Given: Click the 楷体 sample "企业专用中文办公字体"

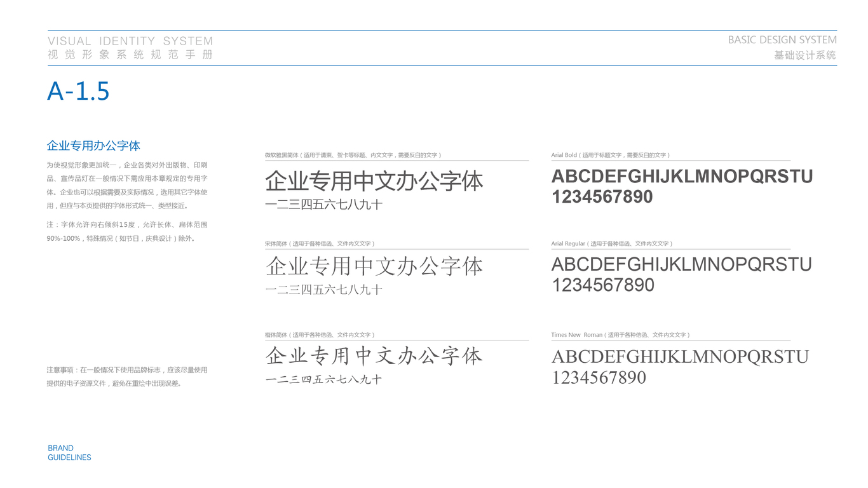Looking at the screenshot, I should tap(374, 356).
